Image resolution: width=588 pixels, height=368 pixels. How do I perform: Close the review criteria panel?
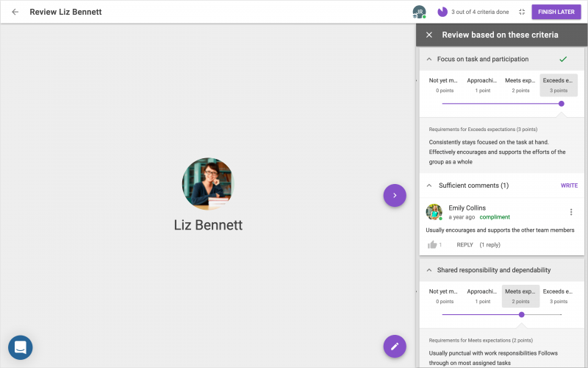point(429,35)
